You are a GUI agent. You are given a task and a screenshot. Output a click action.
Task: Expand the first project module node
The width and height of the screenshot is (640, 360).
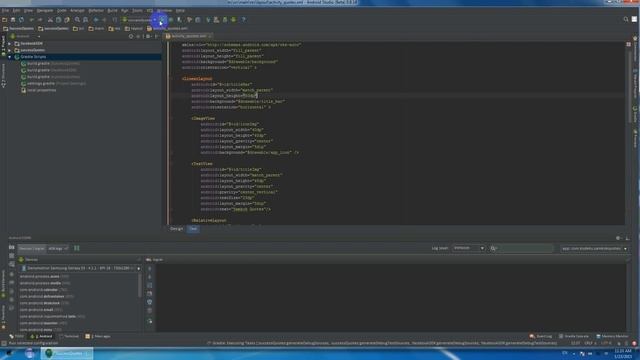pyautogui.click(x=10, y=44)
